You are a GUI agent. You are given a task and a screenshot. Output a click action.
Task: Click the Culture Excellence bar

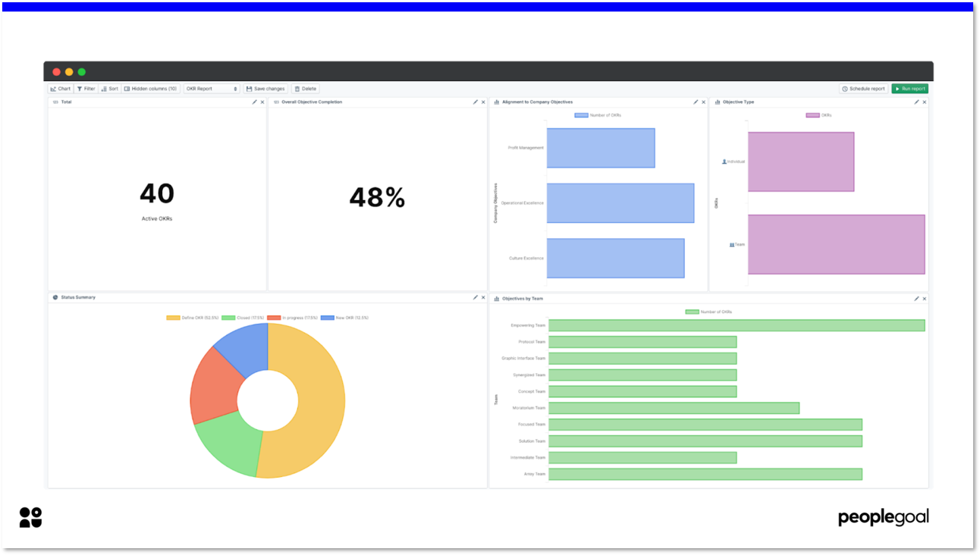point(615,259)
